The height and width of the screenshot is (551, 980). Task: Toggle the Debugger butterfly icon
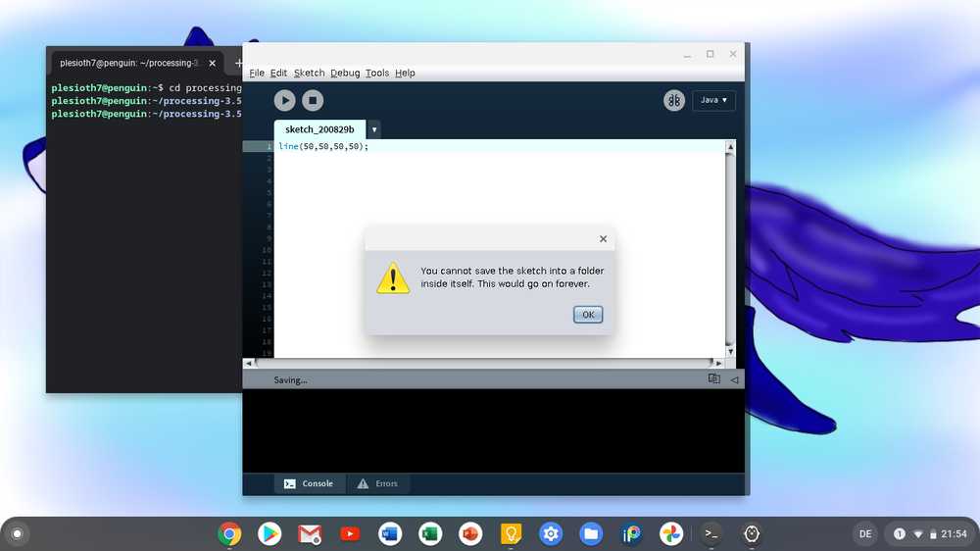(674, 100)
